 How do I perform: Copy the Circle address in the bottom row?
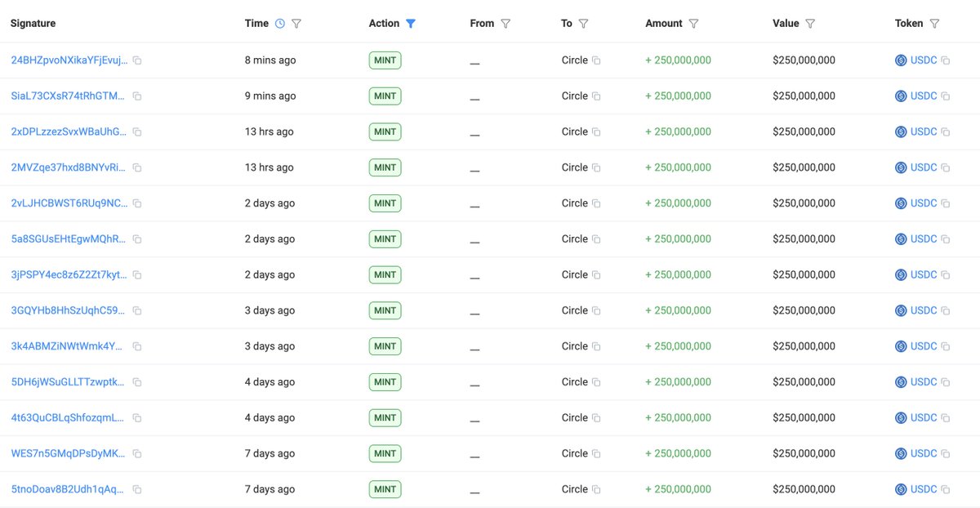pyautogui.click(x=595, y=489)
